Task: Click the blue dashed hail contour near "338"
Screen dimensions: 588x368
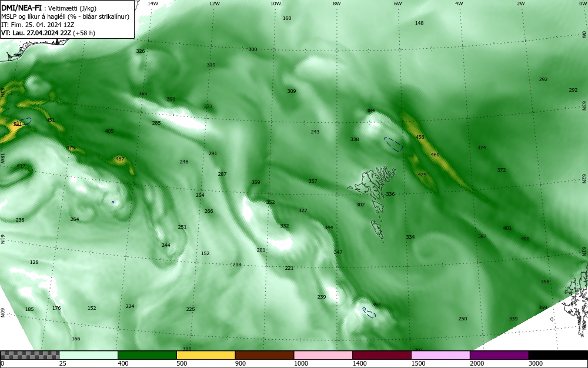Action: click(394, 144)
